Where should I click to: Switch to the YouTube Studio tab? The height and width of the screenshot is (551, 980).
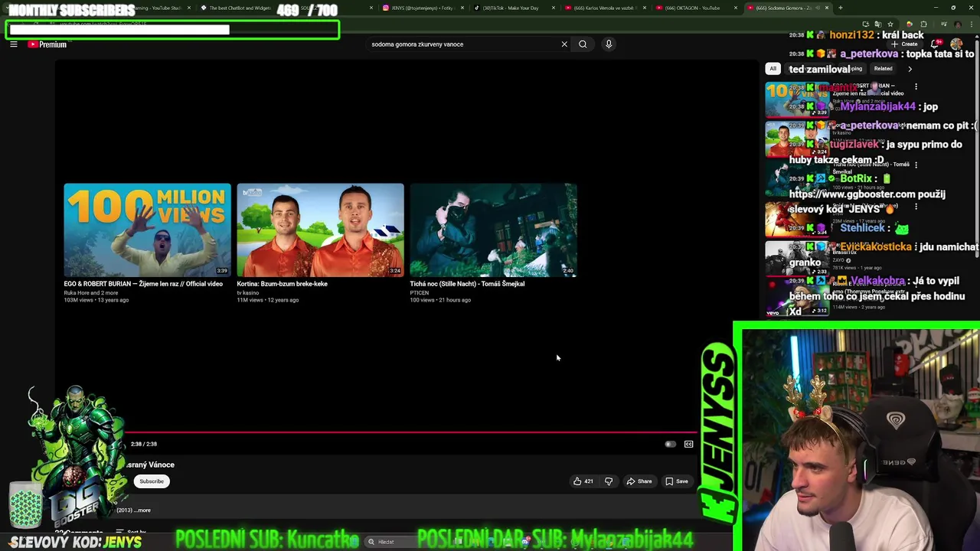pyautogui.click(x=161, y=8)
